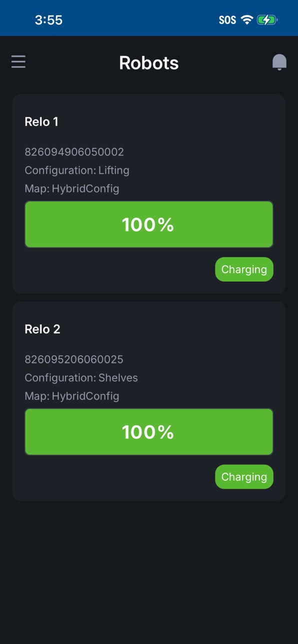Tap the SOS indicator in status bar
Screen dimensions: 298x644
227,20
